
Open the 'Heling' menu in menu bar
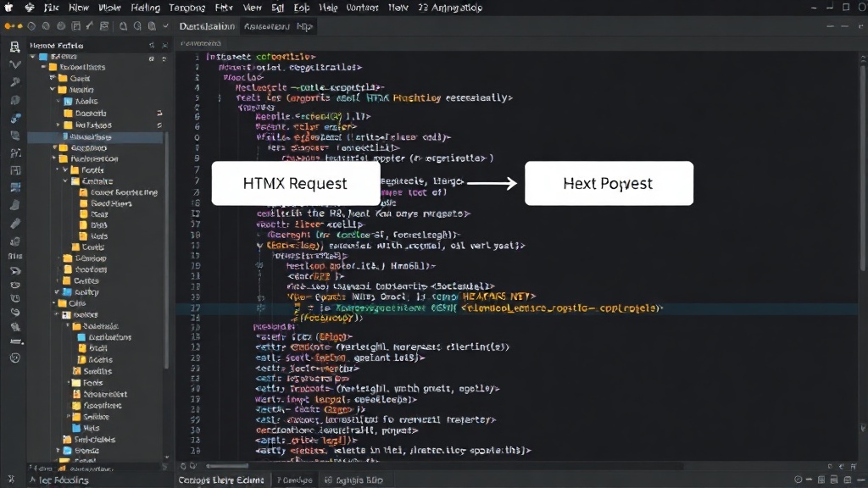tap(146, 8)
